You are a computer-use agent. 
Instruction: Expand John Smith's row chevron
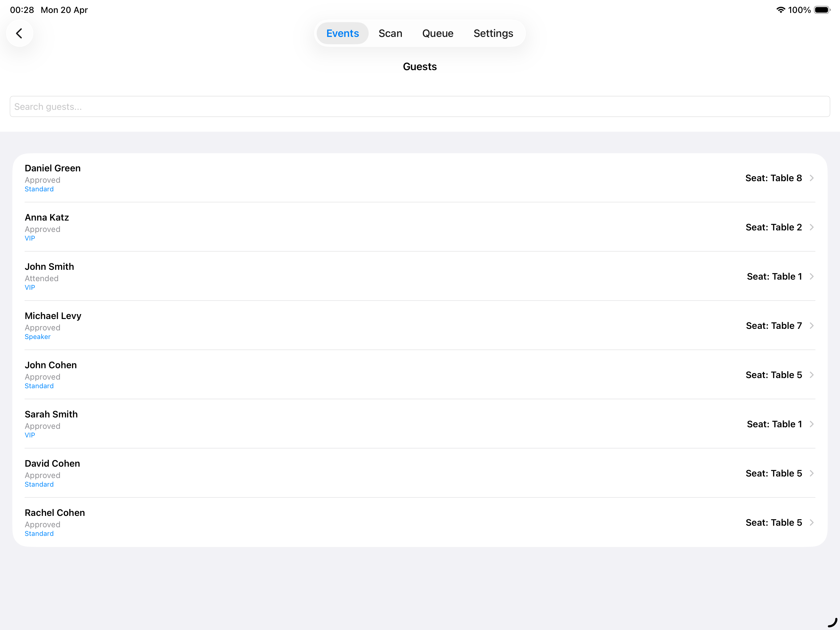coord(811,277)
